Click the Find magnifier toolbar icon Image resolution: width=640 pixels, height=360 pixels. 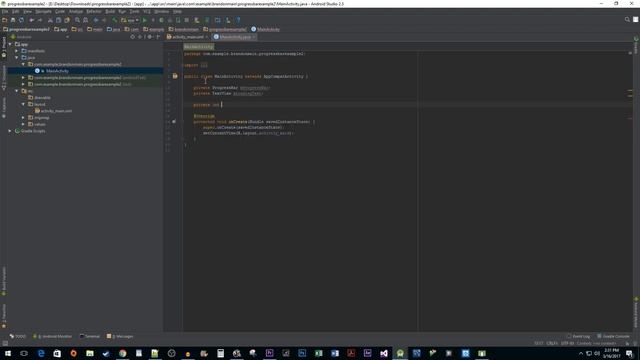pyautogui.click(x=77, y=20)
